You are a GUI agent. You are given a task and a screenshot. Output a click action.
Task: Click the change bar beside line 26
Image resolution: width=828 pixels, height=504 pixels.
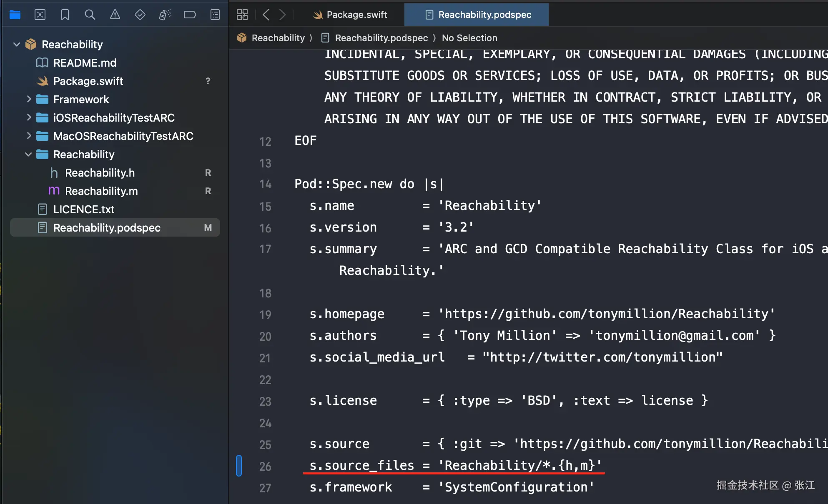tap(239, 466)
